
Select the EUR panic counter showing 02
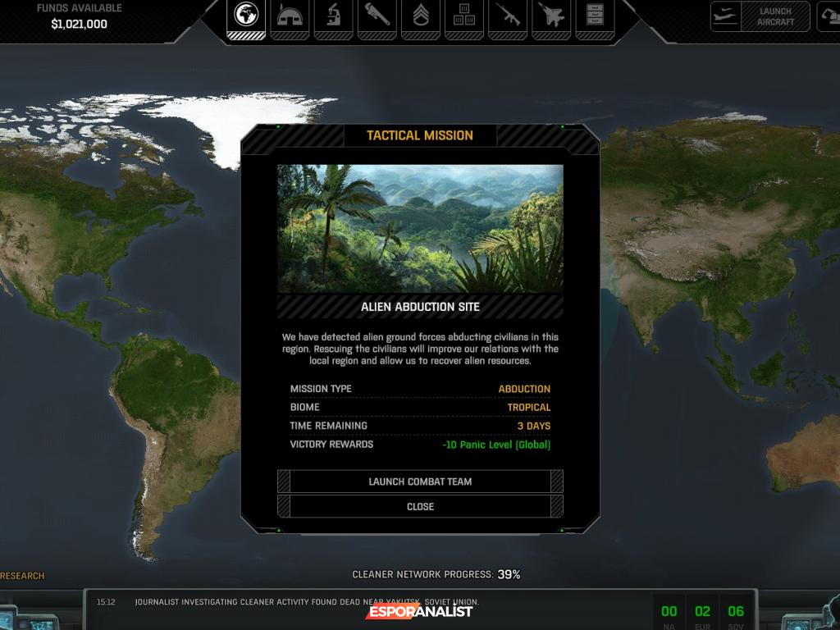click(x=702, y=612)
